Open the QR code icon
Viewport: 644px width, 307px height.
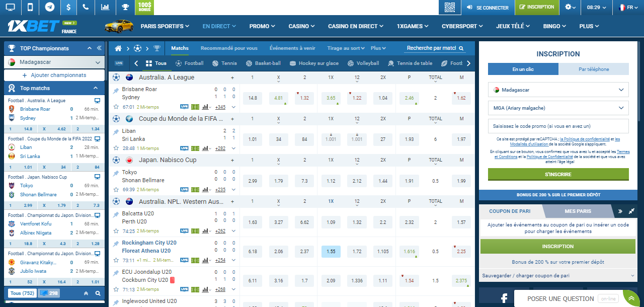[450, 8]
